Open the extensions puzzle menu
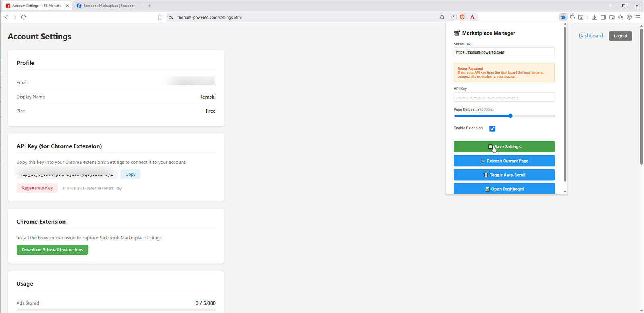 (x=572, y=17)
